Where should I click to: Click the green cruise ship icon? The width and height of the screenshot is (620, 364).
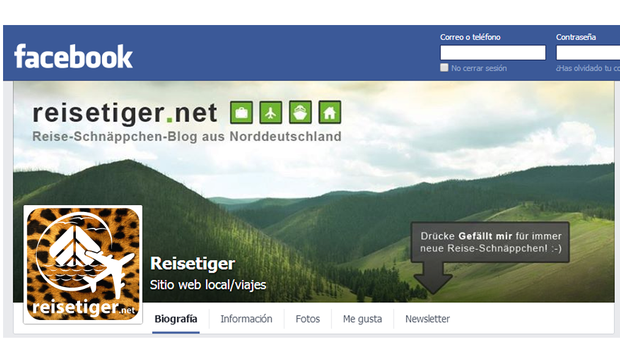[x=300, y=112]
